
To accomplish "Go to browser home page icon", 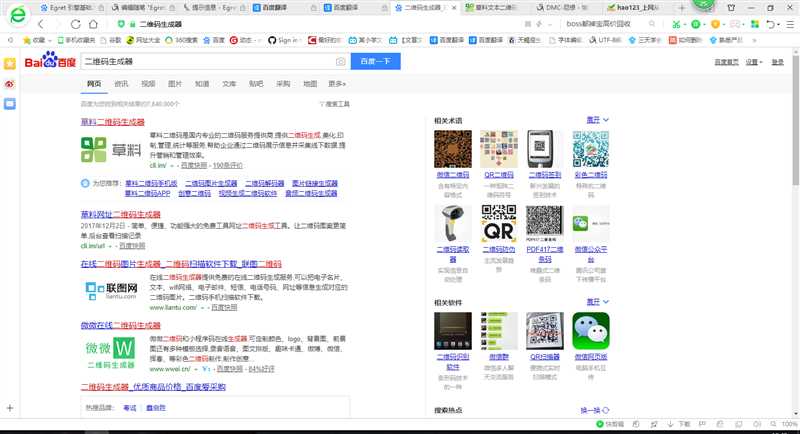I will click(93, 24).
